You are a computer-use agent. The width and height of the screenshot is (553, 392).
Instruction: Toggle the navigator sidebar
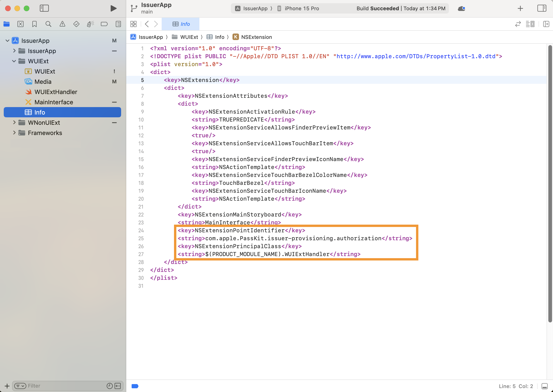point(44,8)
